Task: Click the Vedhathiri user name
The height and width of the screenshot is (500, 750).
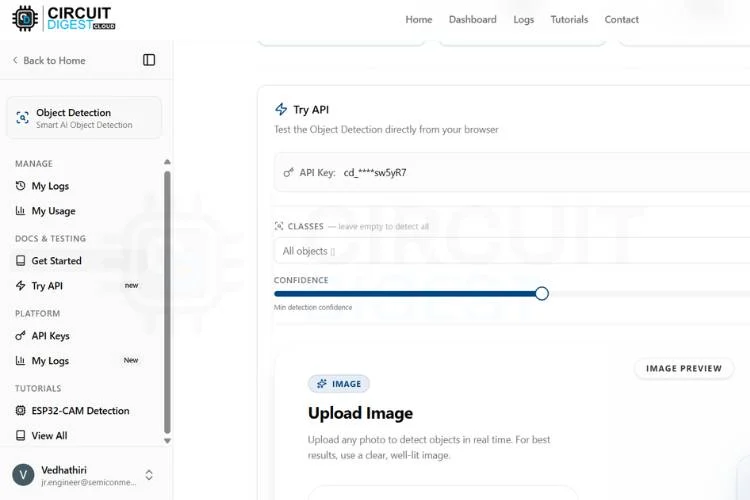Action: click(64, 470)
